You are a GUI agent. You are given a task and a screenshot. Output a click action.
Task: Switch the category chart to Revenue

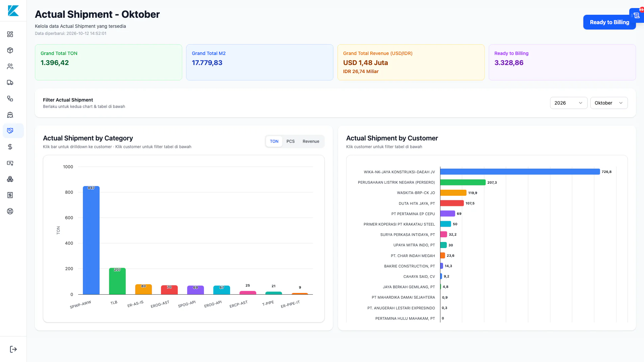(x=311, y=141)
